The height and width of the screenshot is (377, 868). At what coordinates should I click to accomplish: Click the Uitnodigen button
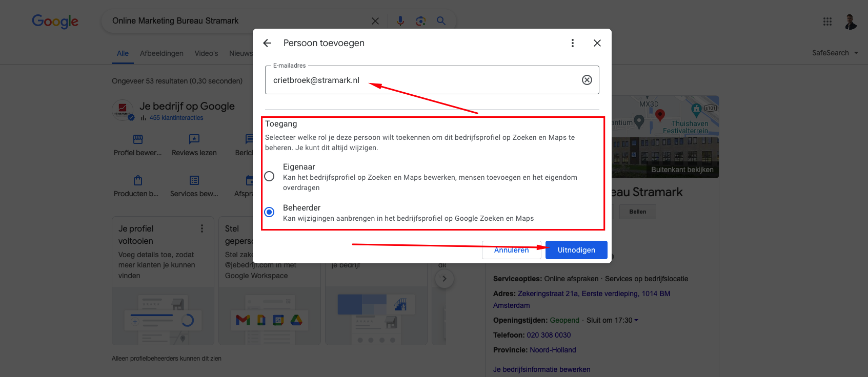point(576,250)
